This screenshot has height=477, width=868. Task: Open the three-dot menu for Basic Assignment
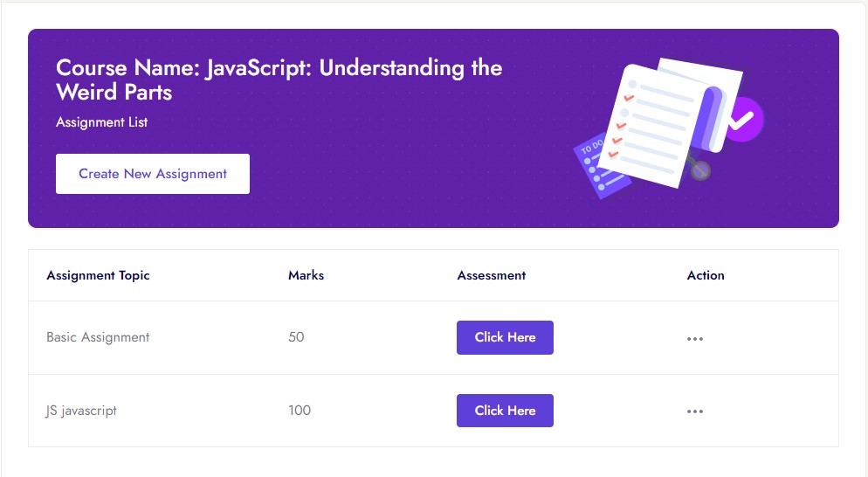click(x=695, y=338)
